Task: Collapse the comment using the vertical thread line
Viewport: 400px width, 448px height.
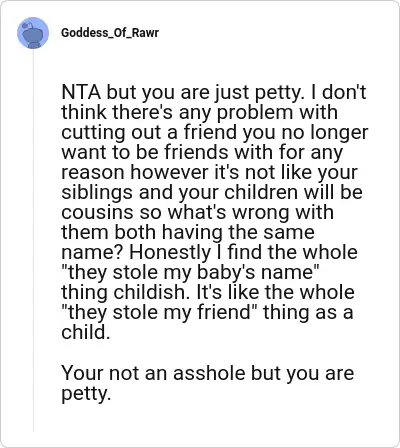Action: pyautogui.click(x=33, y=240)
